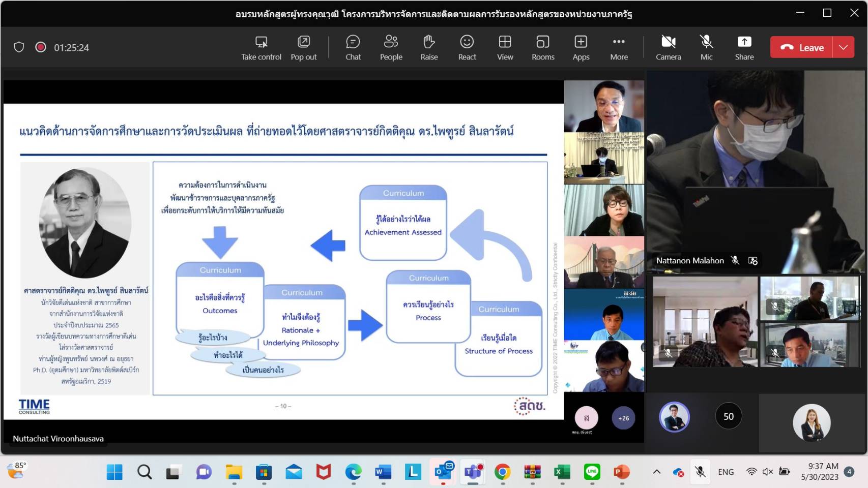Image resolution: width=868 pixels, height=488 pixels.
Task: Show the People participants list
Action: tap(391, 48)
